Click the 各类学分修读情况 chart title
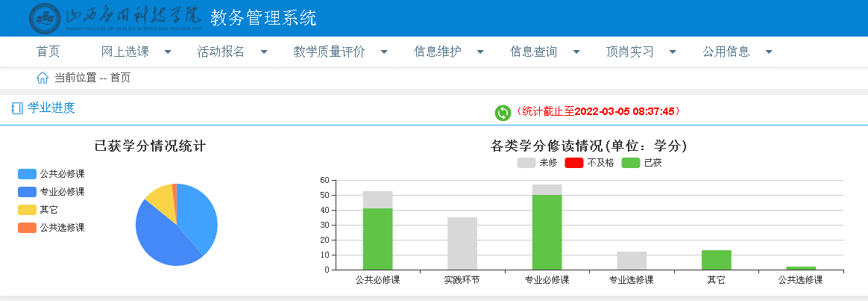Screen dimensions: 868x301 589,146
